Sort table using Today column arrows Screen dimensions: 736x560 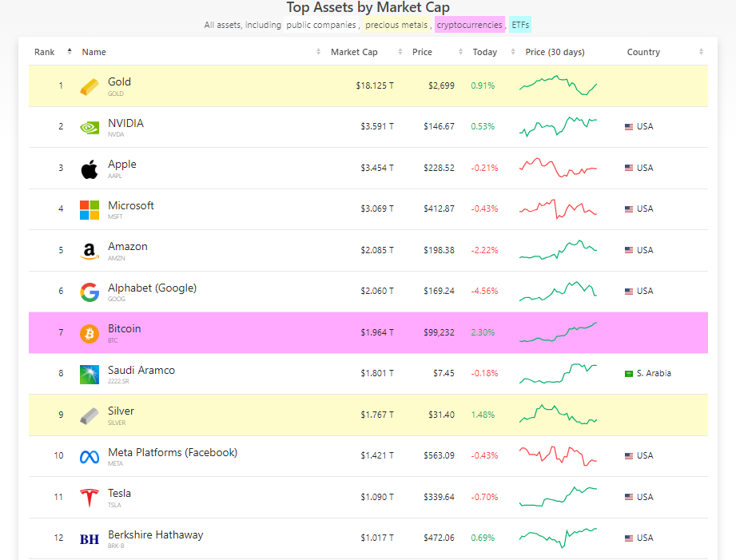point(512,52)
